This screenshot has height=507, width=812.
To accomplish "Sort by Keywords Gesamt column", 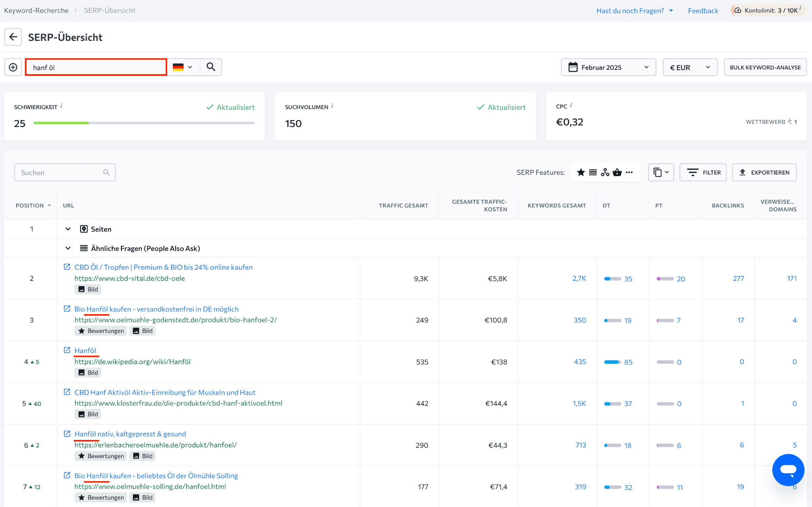I will [557, 205].
